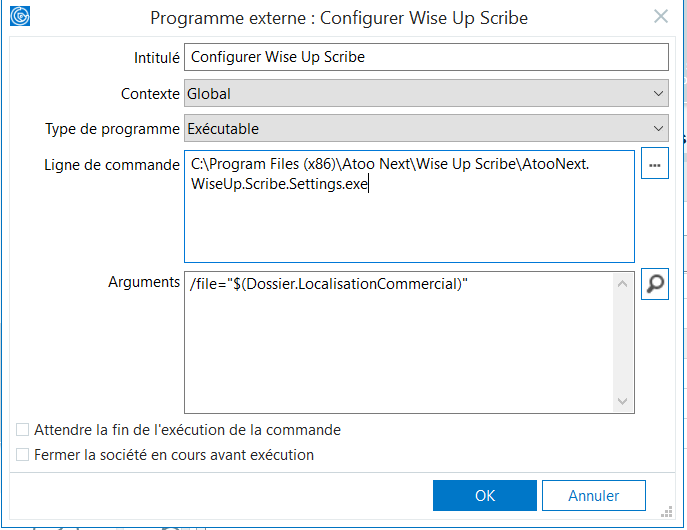Click the magnifier icon next to Arguments
Viewport: 687px width, 530px height.
point(655,284)
